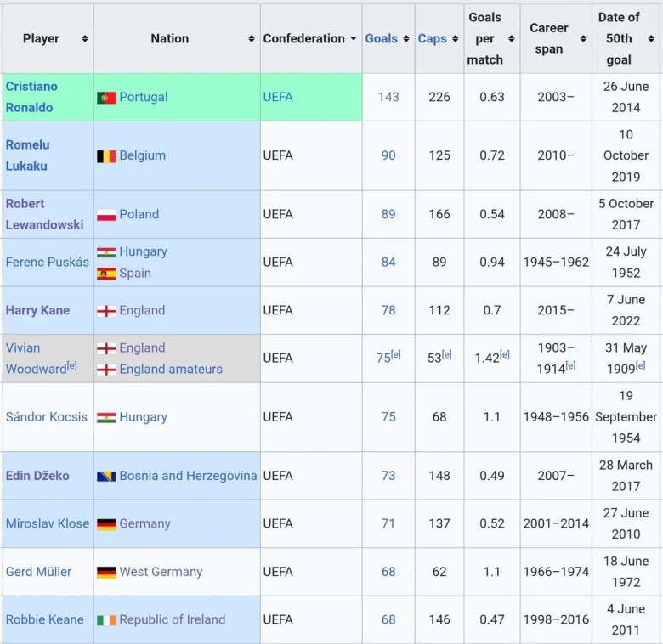Click Harry Kane's England flag icon
This screenshot has width=663, height=644.
pyautogui.click(x=106, y=311)
